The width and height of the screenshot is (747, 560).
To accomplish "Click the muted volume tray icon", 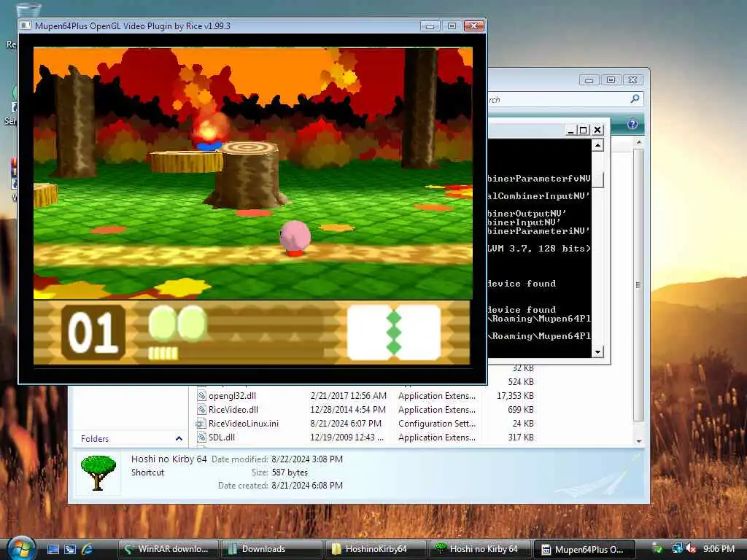I will pyautogui.click(x=691, y=549).
